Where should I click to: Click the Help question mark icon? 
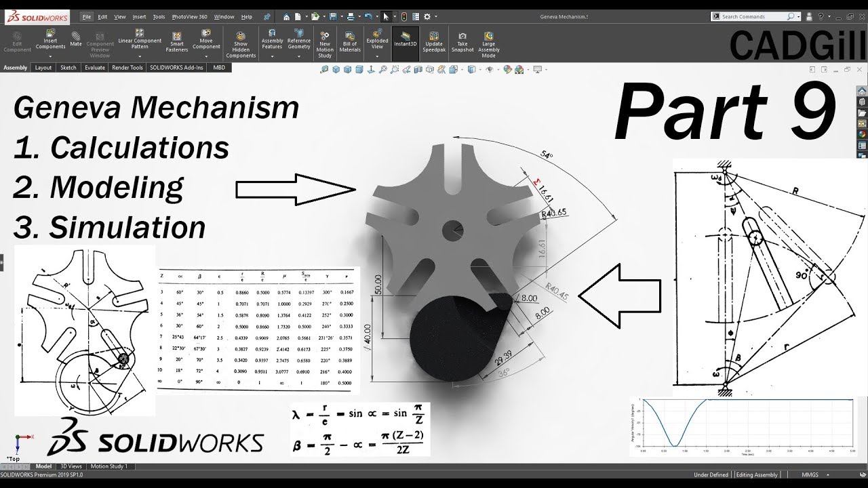click(x=820, y=16)
